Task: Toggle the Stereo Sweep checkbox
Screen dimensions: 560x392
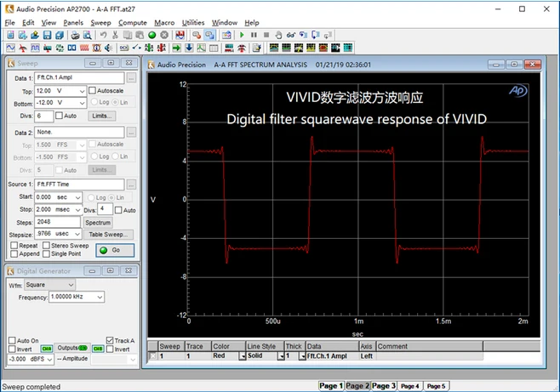Action: (46, 246)
